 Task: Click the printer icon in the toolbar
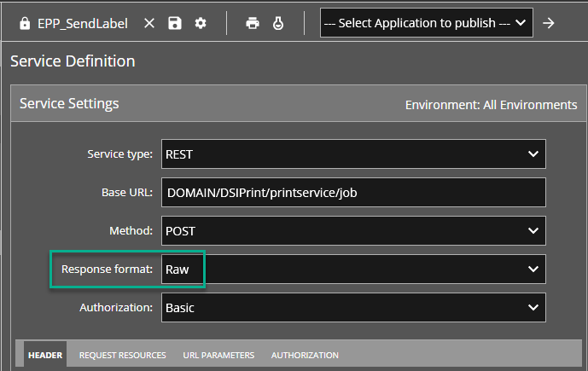[253, 23]
